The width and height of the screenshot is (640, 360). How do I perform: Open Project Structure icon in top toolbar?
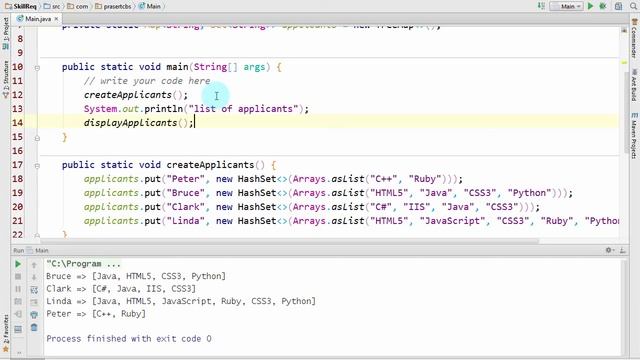[619, 6]
